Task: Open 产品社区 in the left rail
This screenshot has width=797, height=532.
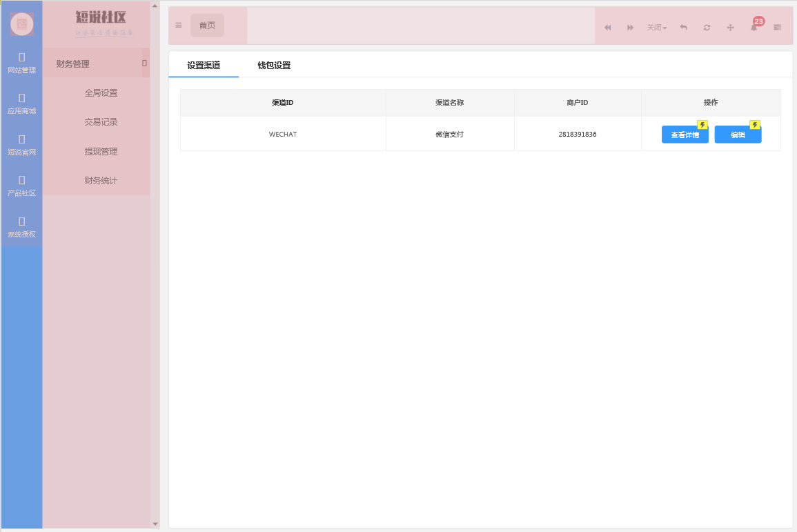Action: click(x=22, y=186)
